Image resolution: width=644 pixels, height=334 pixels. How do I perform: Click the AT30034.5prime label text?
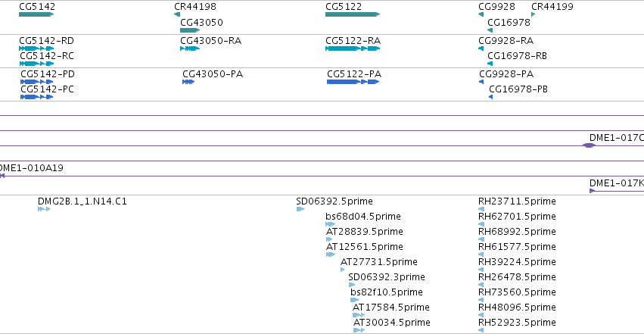(x=392, y=323)
